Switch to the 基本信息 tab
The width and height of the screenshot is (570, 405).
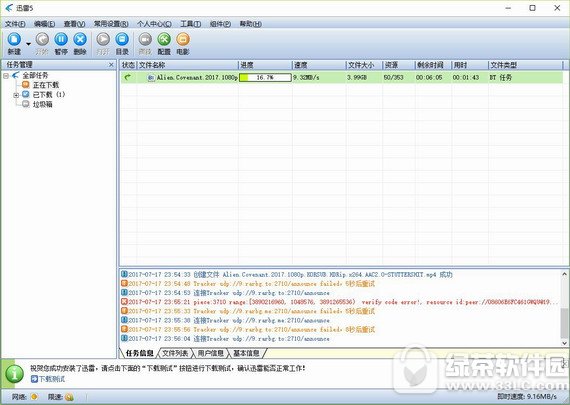tap(246, 353)
